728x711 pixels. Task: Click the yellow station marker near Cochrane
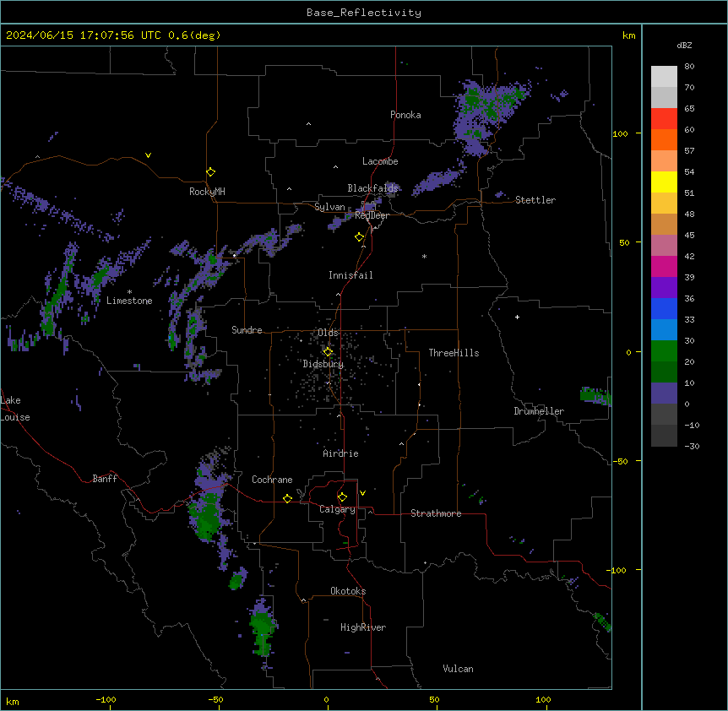tap(287, 498)
